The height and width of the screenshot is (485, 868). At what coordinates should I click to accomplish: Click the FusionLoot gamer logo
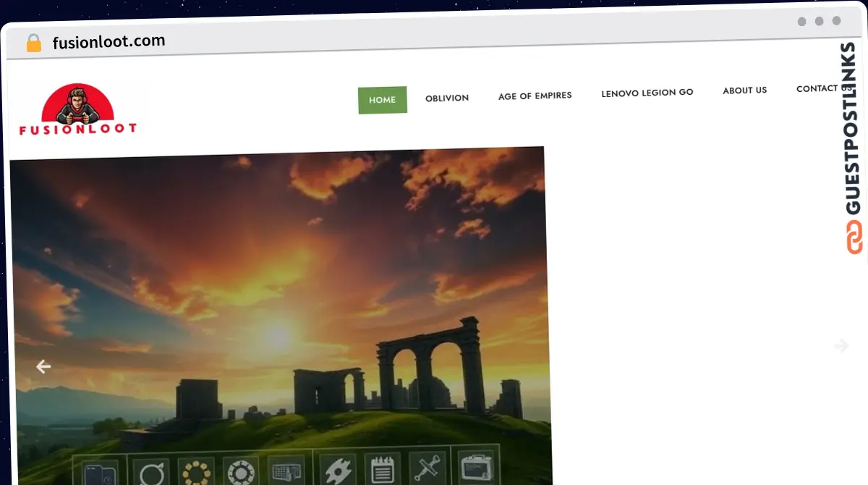coord(78,109)
